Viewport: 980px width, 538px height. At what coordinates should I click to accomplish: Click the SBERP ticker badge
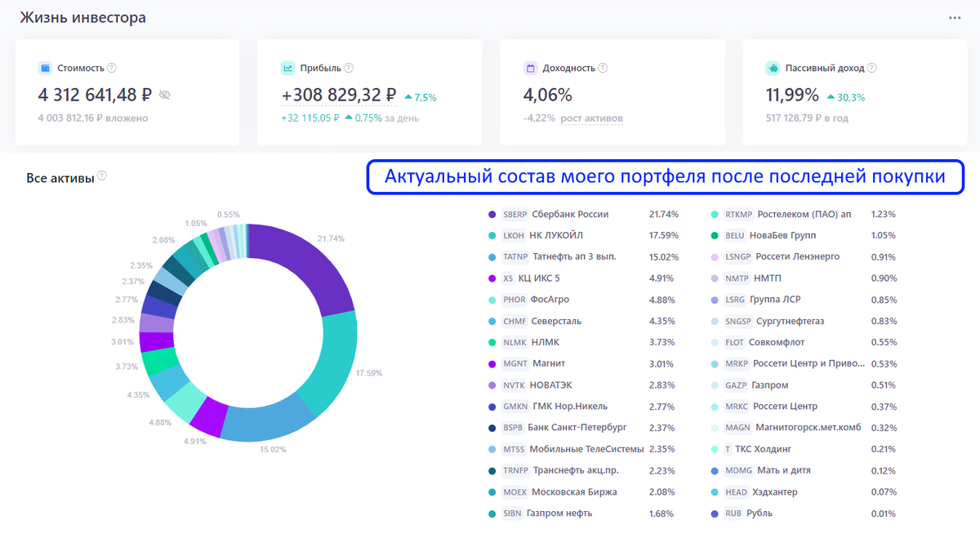(x=514, y=215)
